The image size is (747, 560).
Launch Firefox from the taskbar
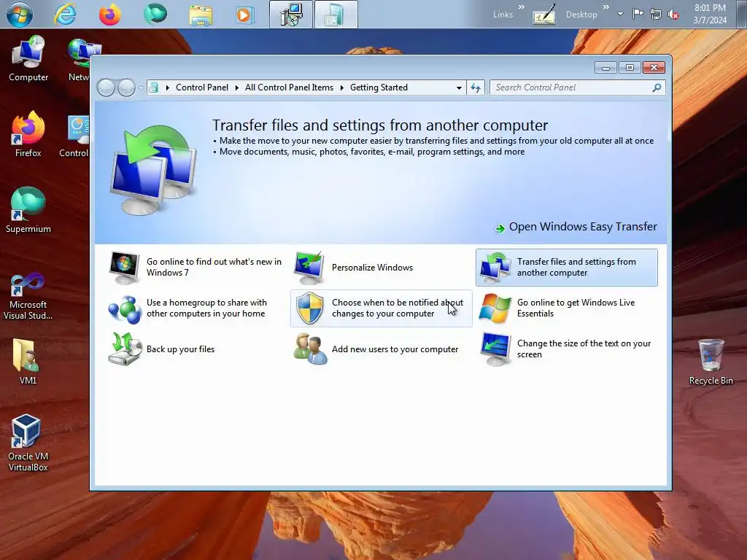pyautogui.click(x=109, y=15)
